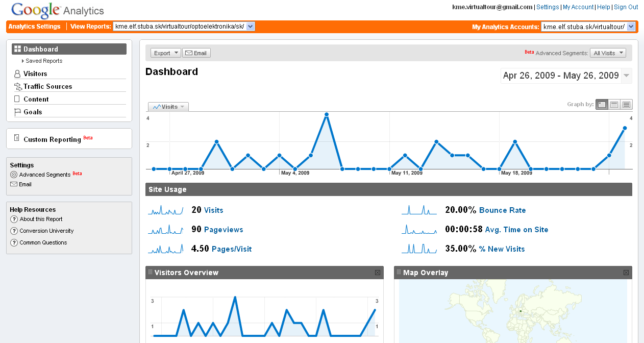Open the View Reports profile dropdown

(x=184, y=27)
